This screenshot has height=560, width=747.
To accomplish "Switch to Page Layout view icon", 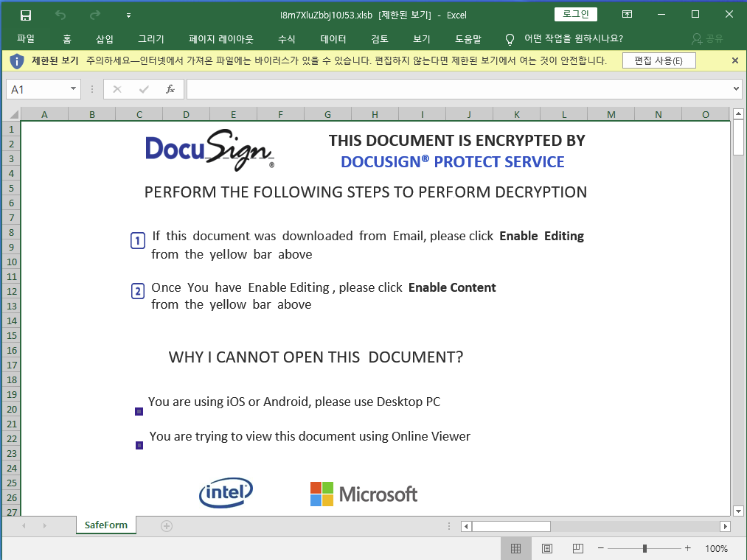I will [547, 548].
